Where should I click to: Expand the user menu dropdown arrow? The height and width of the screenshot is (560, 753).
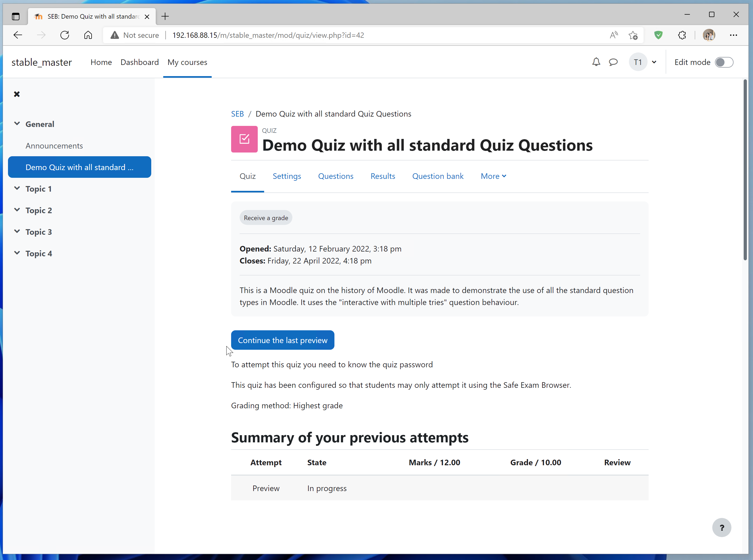coord(654,62)
